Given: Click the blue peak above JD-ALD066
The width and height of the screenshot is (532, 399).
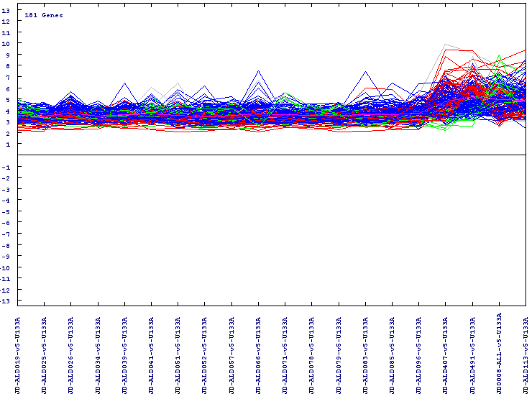Looking at the screenshot, I should pyautogui.click(x=259, y=71).
